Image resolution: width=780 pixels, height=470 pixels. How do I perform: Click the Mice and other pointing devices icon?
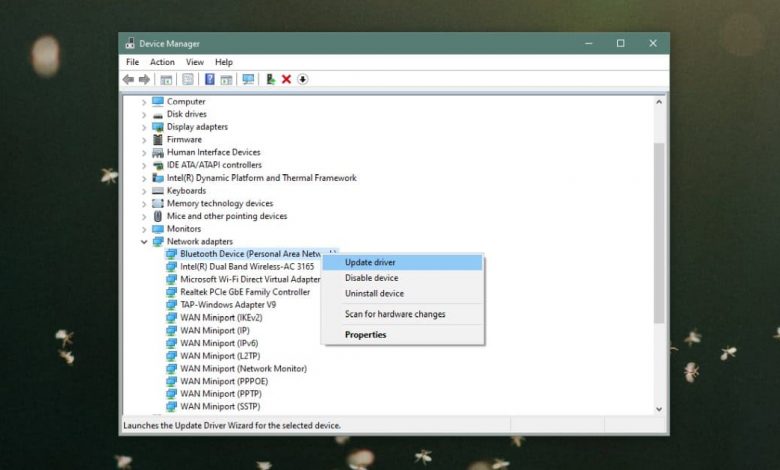click(x=158, y=216)
